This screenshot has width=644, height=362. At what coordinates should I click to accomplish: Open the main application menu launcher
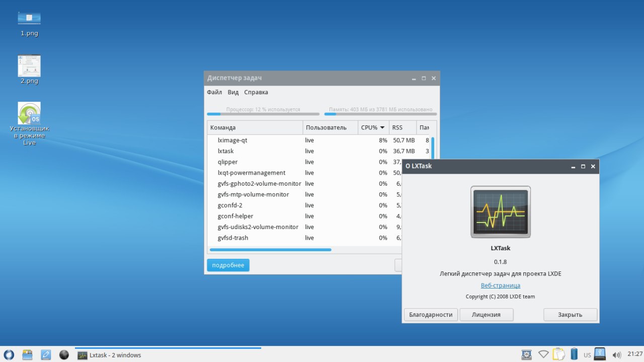tap(9, 355)
